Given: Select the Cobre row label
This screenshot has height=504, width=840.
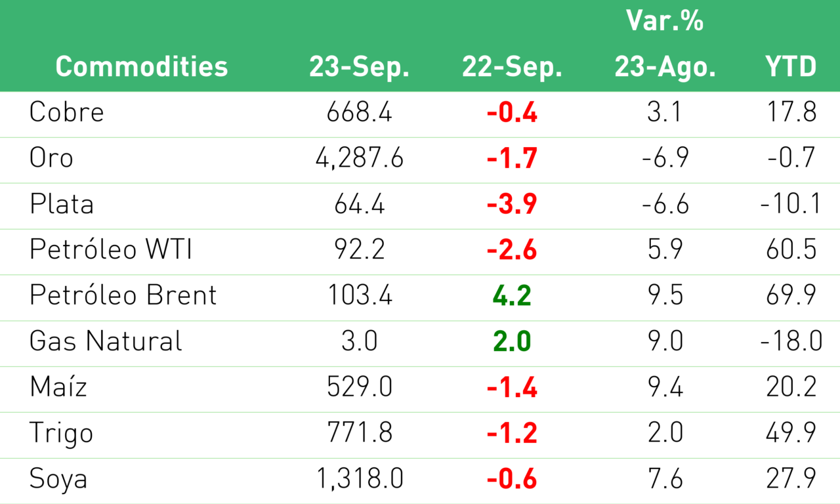Looking at the screenshot, I should [66, 112].
